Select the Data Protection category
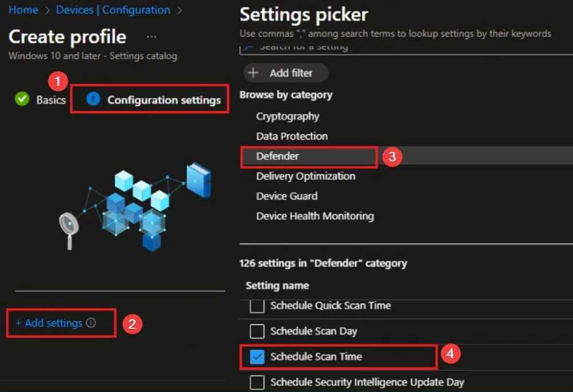Screen dimensions: 573x392 (x=292, y=136)
